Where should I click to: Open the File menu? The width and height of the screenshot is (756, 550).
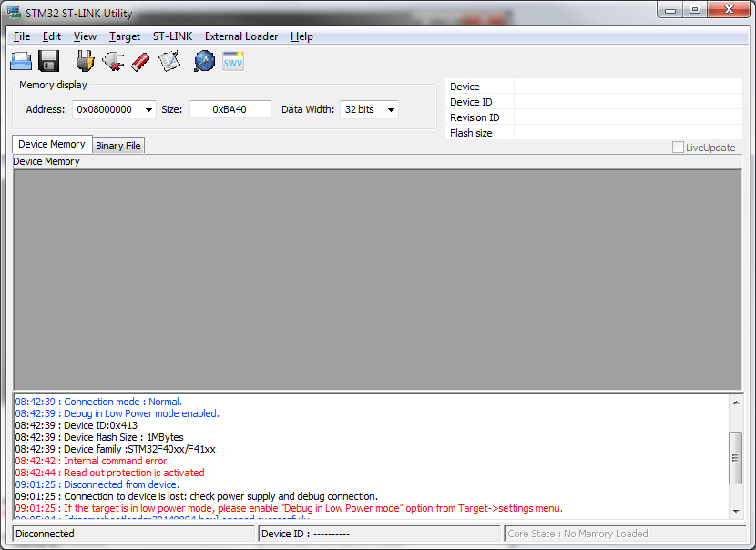[22, 36]
